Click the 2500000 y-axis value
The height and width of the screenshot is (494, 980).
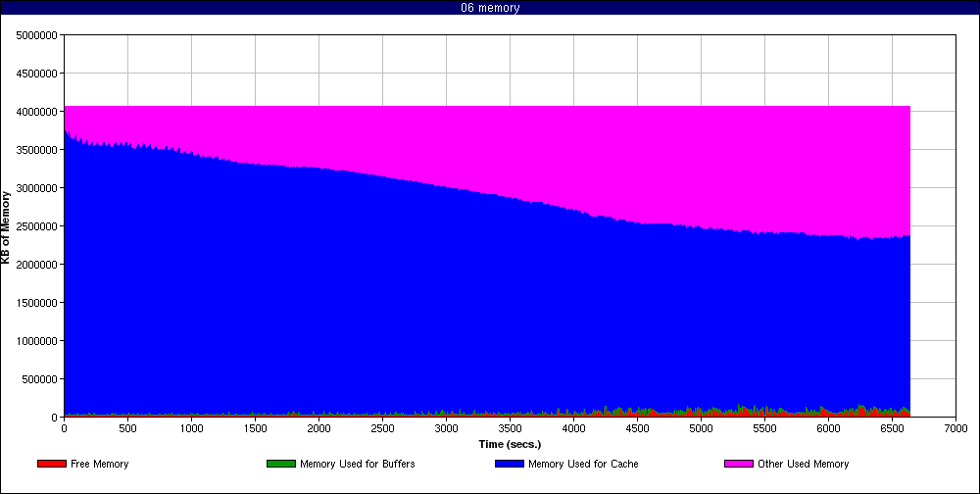(x=37, y=225)
